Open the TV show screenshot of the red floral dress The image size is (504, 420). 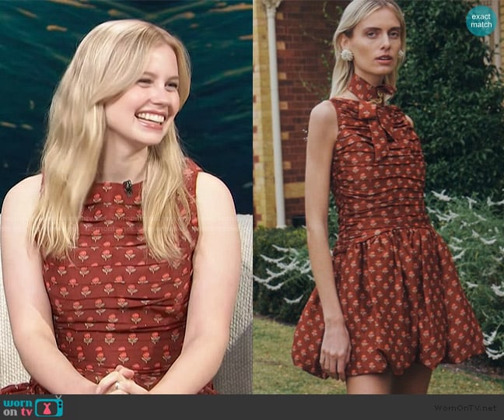[x=126, y=197]
